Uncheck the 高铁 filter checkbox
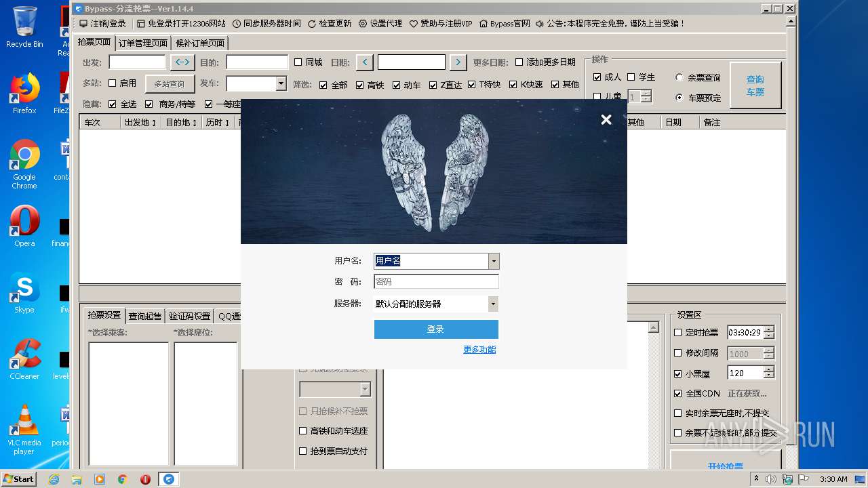This screenshot has width=868, height=488. [359, 85]
